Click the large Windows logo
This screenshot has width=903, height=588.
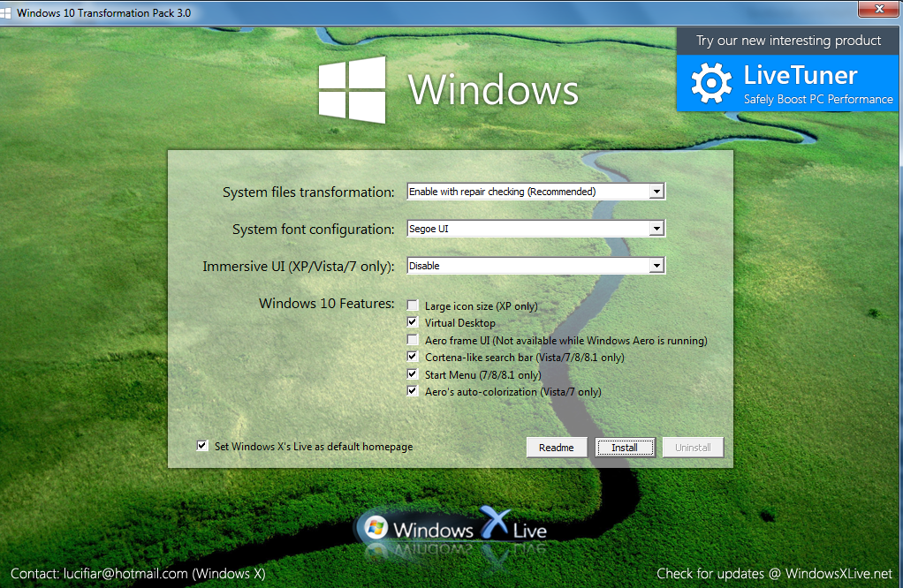(352, 87)
